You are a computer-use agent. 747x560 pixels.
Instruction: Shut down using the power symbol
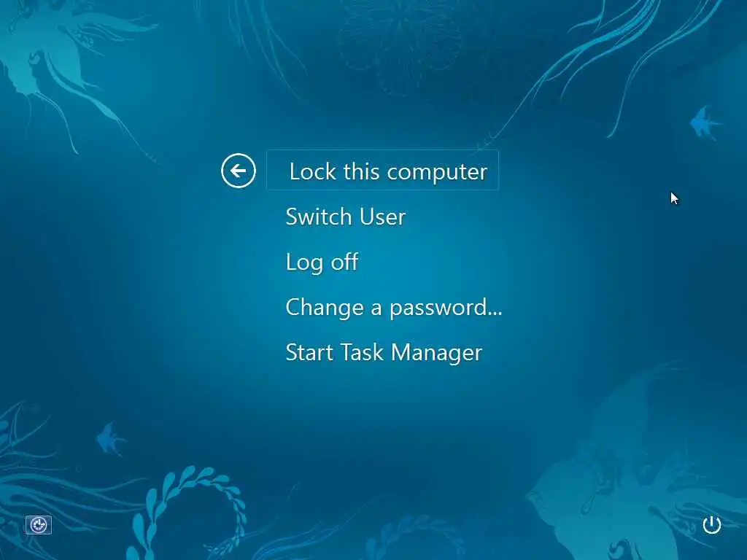(712, 525)
